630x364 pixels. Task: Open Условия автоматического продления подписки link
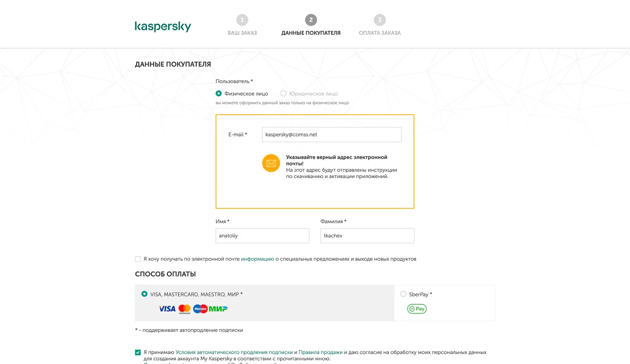pos(234,352)
